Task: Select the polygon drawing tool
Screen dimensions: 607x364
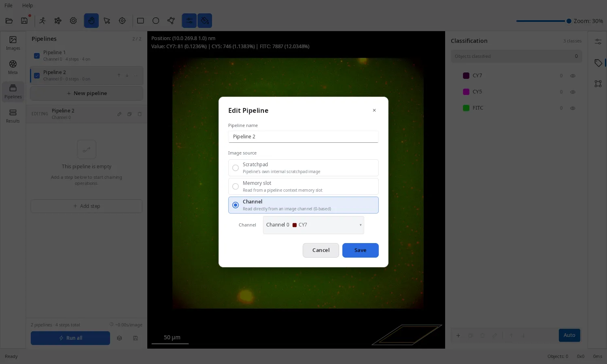Action: (171, 21)
